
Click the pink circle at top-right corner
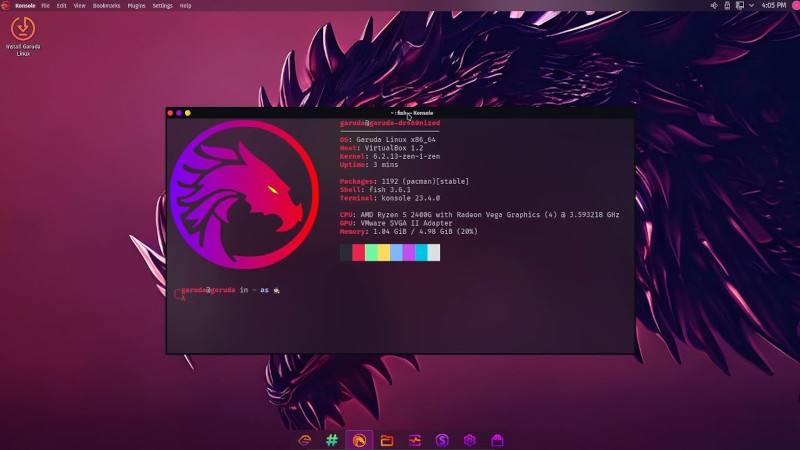pyautogui.click(x=796, y=6)
